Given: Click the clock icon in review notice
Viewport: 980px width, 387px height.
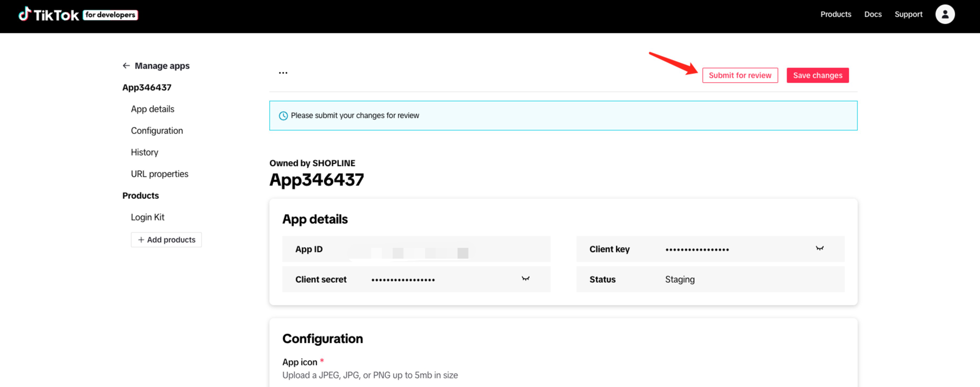Looking at the screenshot, I should 283,116.
